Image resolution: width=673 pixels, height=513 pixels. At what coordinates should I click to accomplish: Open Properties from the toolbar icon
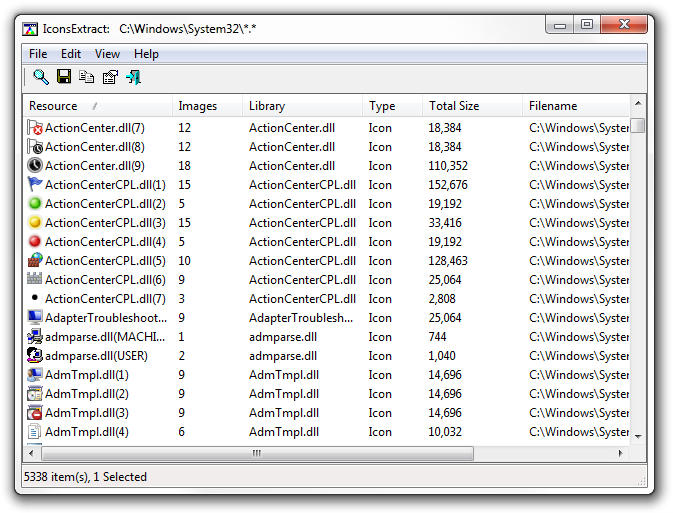[x=110, y=77]
